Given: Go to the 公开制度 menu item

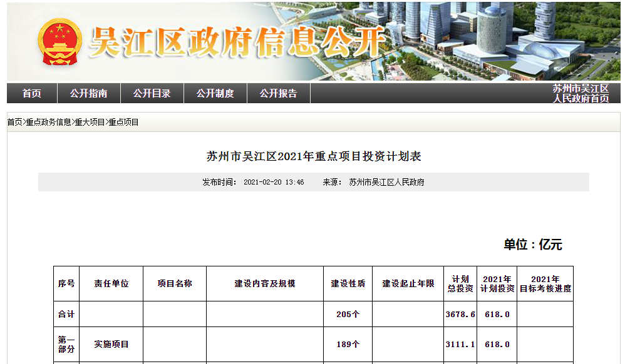Looking at the screenshot, I should (x=215, y=93).
